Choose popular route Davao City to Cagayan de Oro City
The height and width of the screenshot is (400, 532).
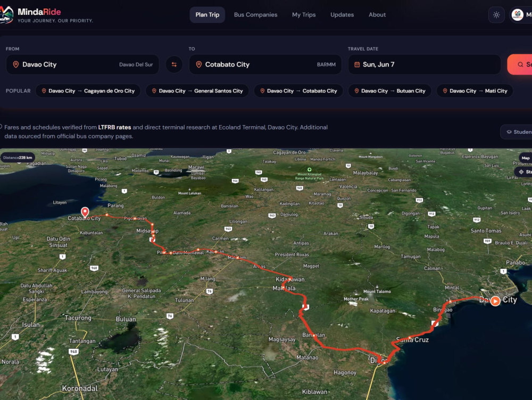point(88,91)
